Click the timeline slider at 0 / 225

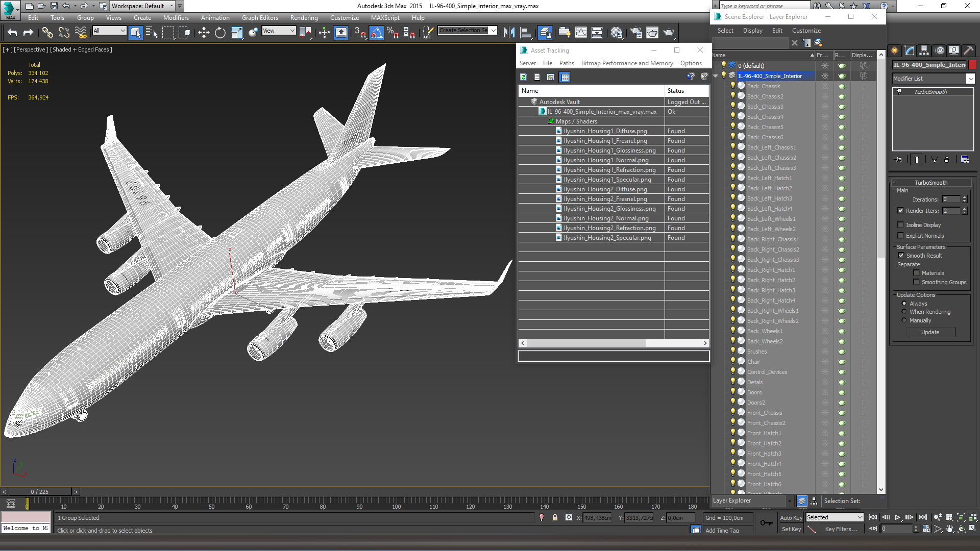tap(40, 492)
